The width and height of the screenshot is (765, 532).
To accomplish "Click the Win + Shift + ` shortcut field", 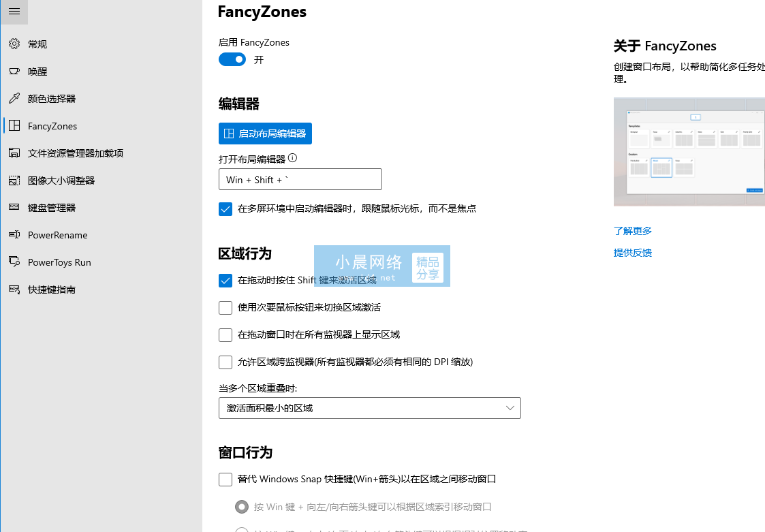I will pos(300,179).
